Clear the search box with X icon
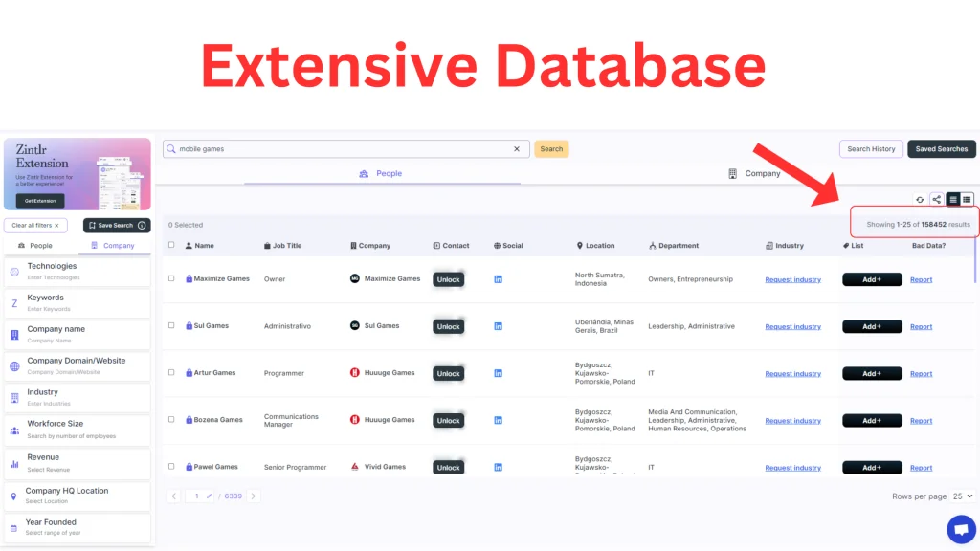The height and width of the screenshot is (551, 980). tap(517, 149)
